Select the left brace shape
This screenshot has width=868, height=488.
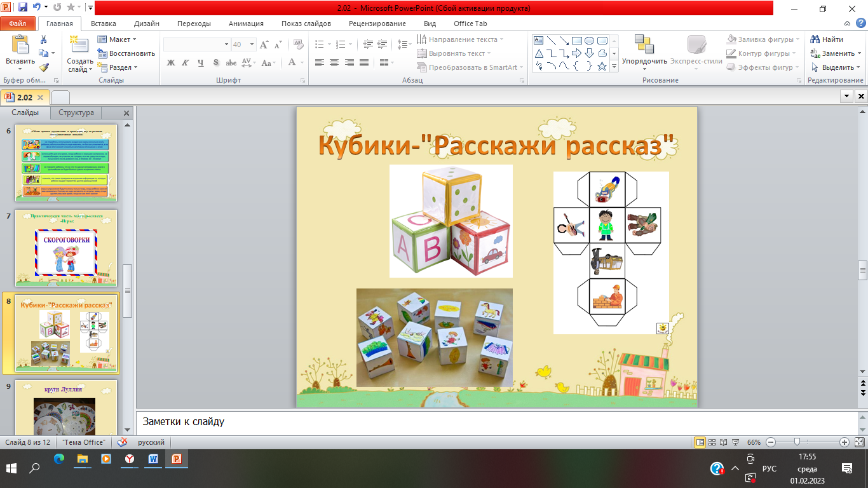[x=576, y=65]
